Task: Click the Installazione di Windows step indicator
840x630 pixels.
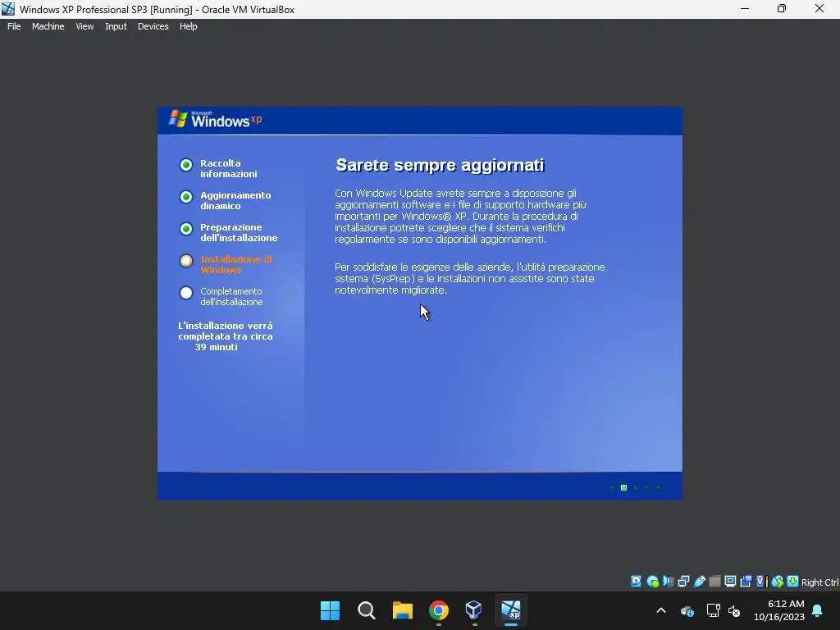Action: click(x=186, y=261)
